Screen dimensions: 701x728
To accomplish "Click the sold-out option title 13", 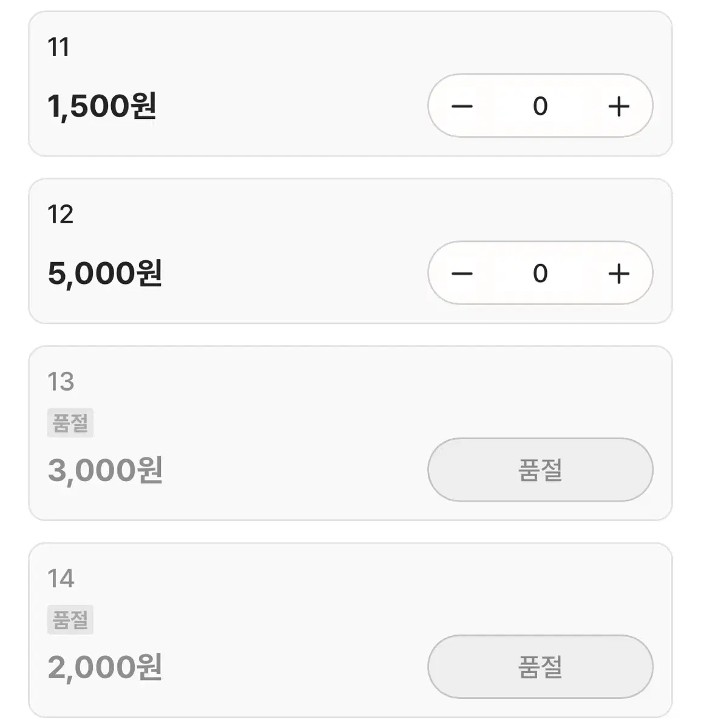I will [61, 382].
